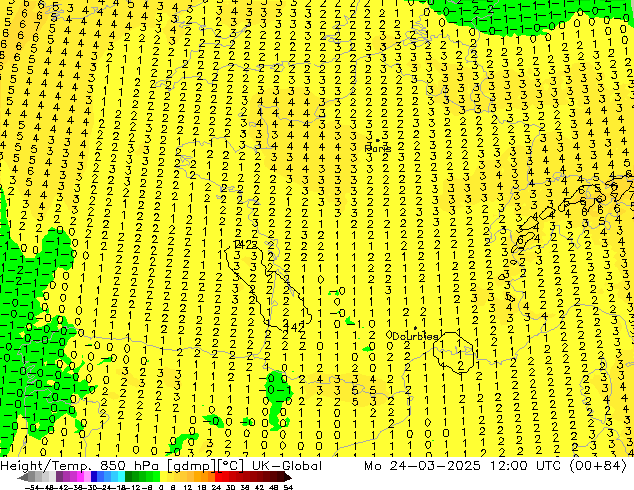Click the '0' label under the color scale

coord(161,487)
